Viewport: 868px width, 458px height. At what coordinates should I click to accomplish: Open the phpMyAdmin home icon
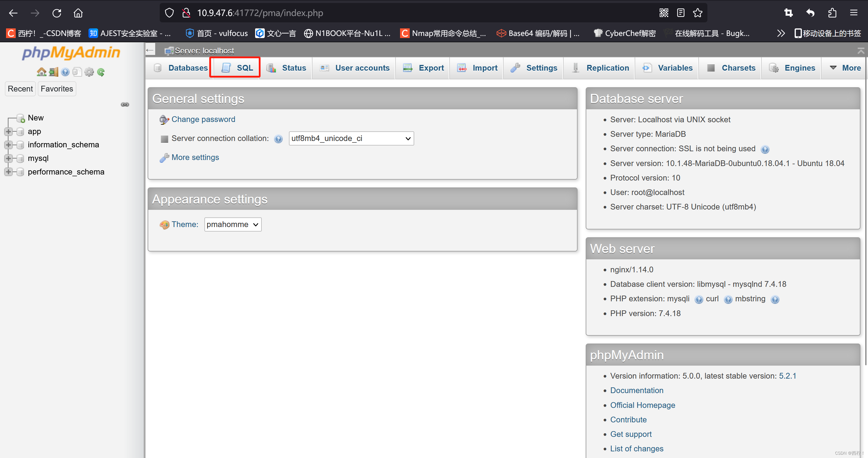[42, 72]
